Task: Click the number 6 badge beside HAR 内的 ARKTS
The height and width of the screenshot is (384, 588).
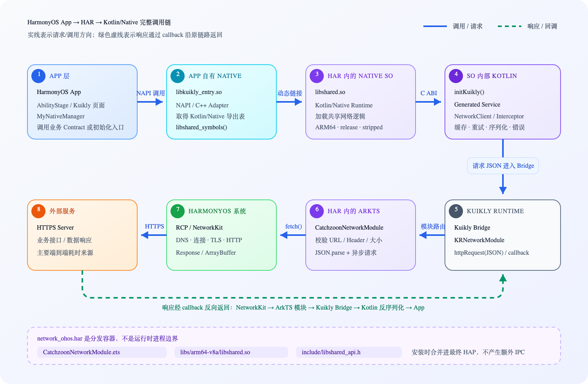Action: click(x=317, y=211)
